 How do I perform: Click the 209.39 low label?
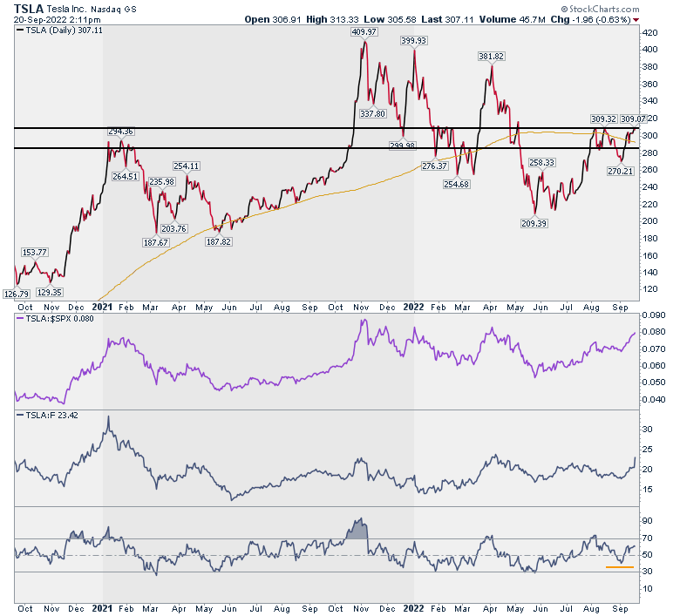coord(534,224)
